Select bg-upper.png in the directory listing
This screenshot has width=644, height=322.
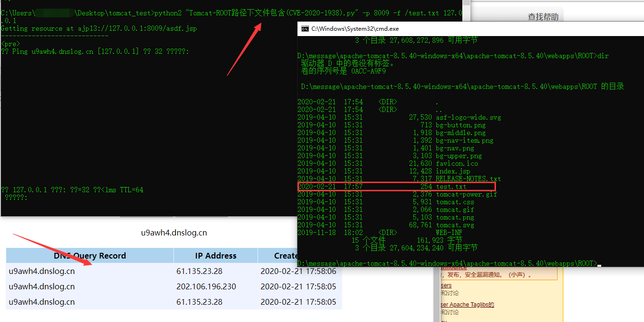[x=459, y=156]
